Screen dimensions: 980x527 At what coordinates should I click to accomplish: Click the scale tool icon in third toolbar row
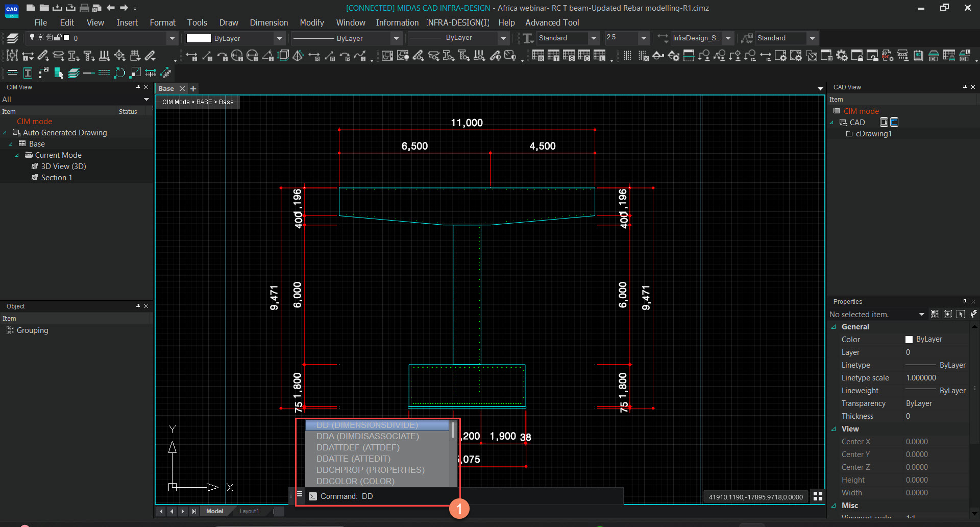[135, 73]
